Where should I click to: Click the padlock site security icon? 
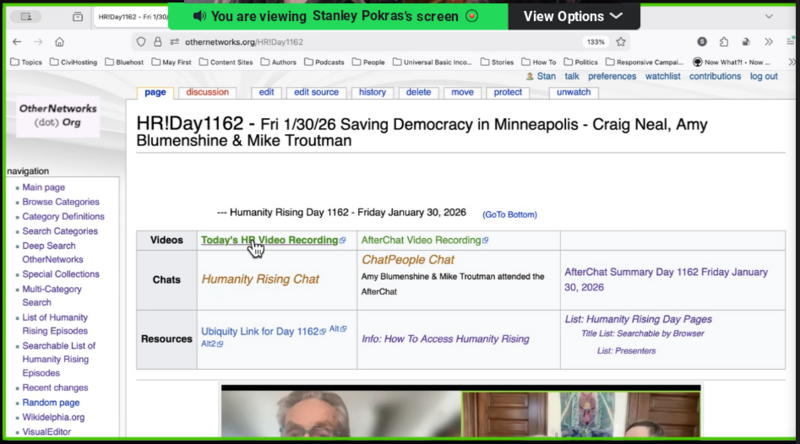point(158,42)
